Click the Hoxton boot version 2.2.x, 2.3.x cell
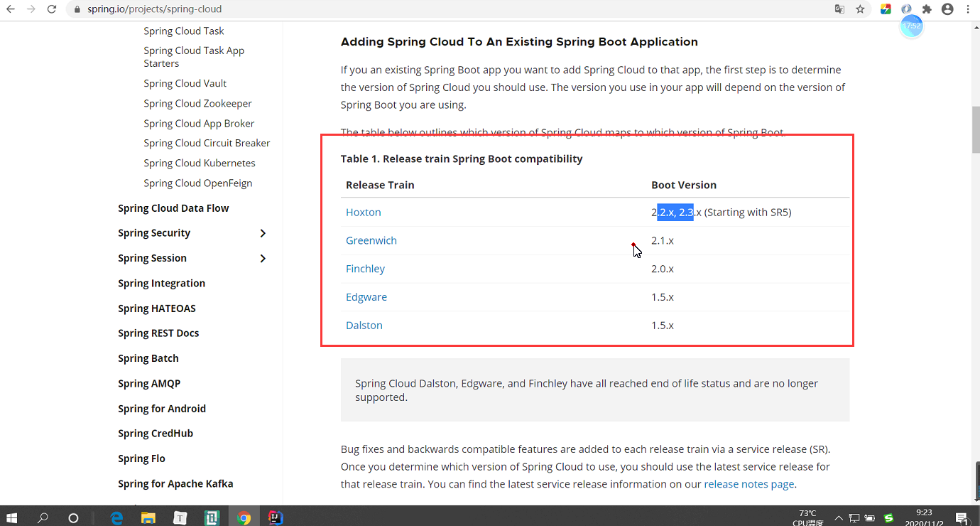This screenshot has width=980, height=526. pos(721,213)
